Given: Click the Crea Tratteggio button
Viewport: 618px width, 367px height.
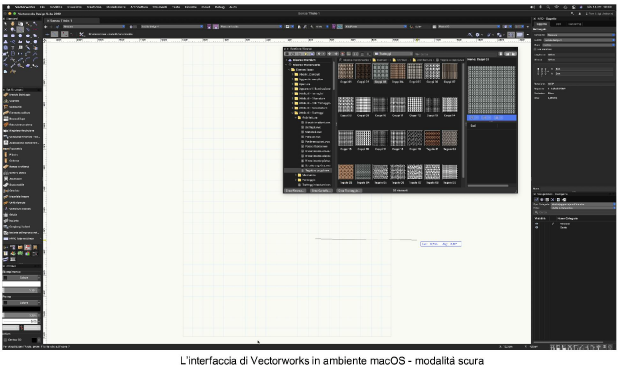Looking at the screenshot, I should click(349, 190).
